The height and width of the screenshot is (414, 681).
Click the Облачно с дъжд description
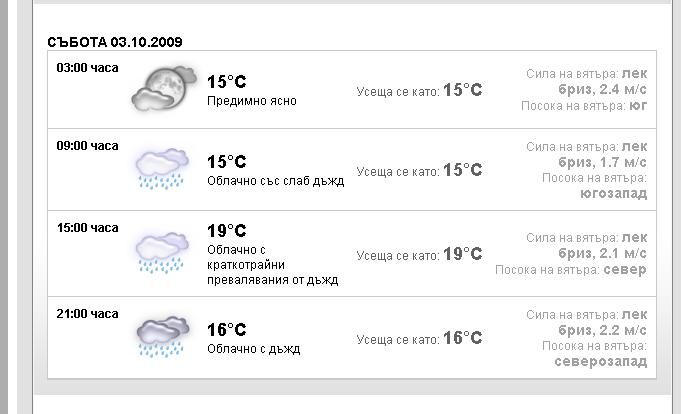pos(253,349)
